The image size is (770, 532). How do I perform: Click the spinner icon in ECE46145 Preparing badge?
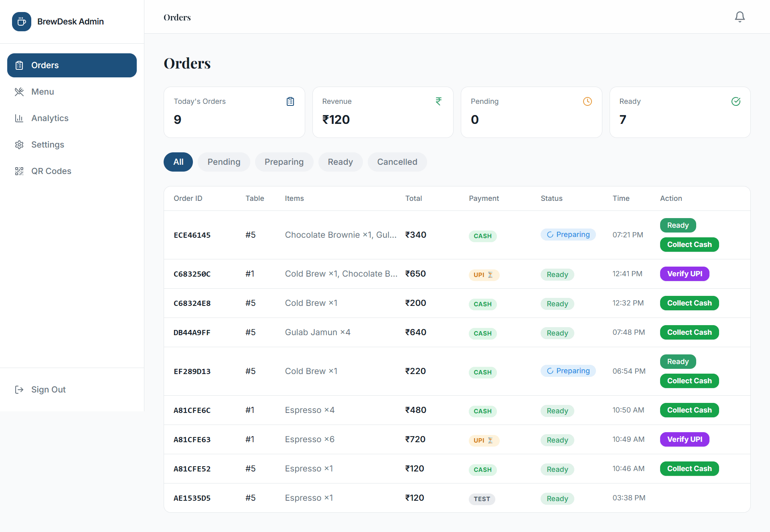pyautogui.click(x=550, y=235)
